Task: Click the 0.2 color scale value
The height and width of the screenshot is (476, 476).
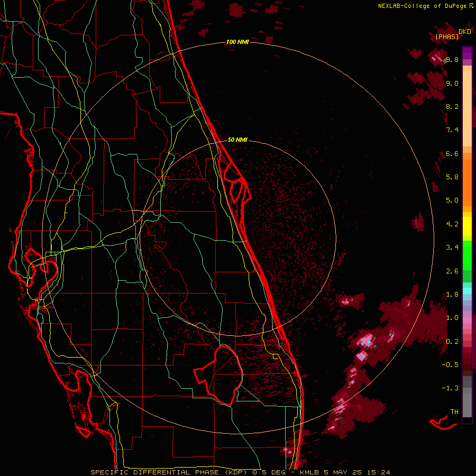Action: (x=452, y=342)
